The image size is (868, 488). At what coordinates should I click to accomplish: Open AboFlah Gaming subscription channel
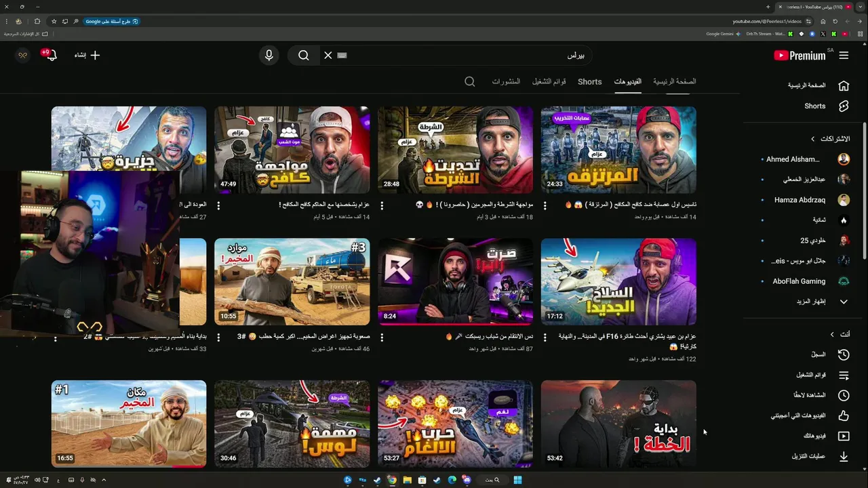806,281
